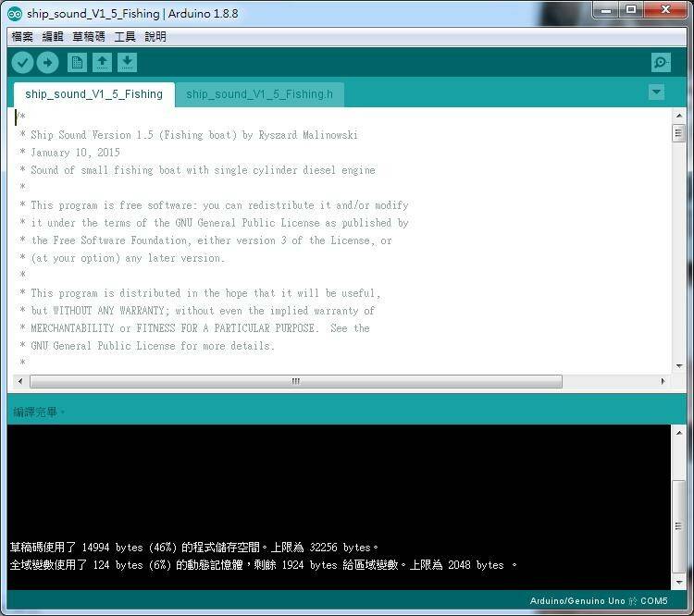
Task: Open the 編輯 (Edit) menu
Action: coord(53,37)
